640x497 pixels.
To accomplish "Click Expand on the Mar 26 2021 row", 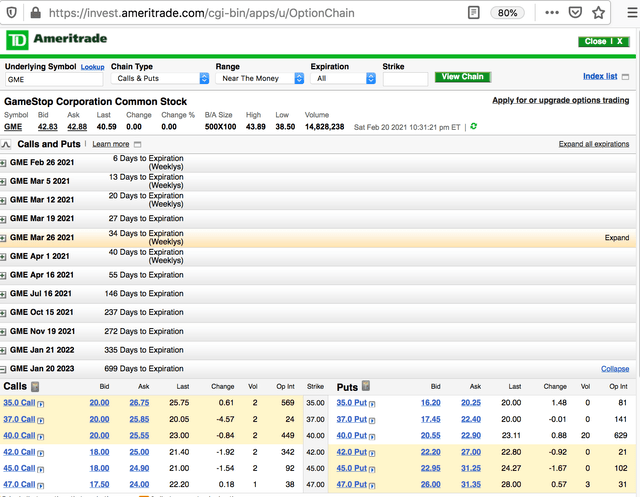I will (617, 238).
